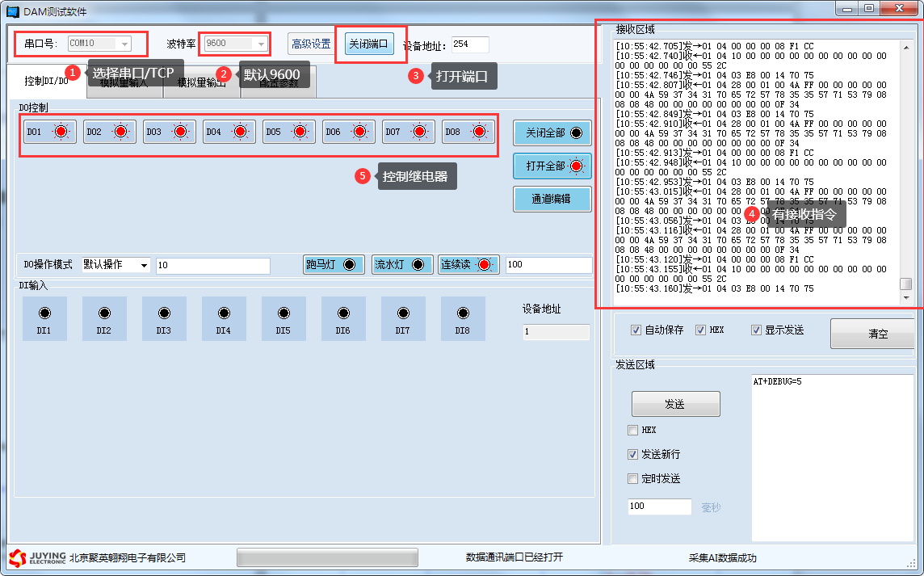Uncheck the 自动保存 auto-save checkbox
This screenshot has height=576, width=924.
pos(636,330)
